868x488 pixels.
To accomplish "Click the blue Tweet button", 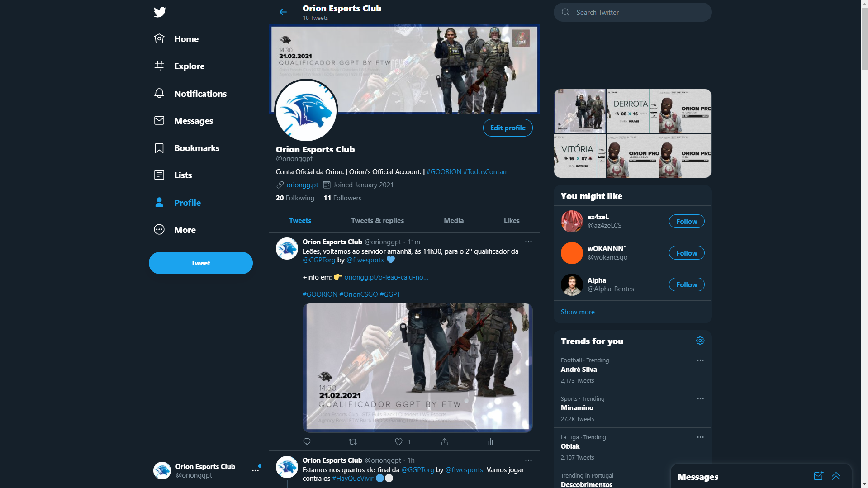I will 201,263.
